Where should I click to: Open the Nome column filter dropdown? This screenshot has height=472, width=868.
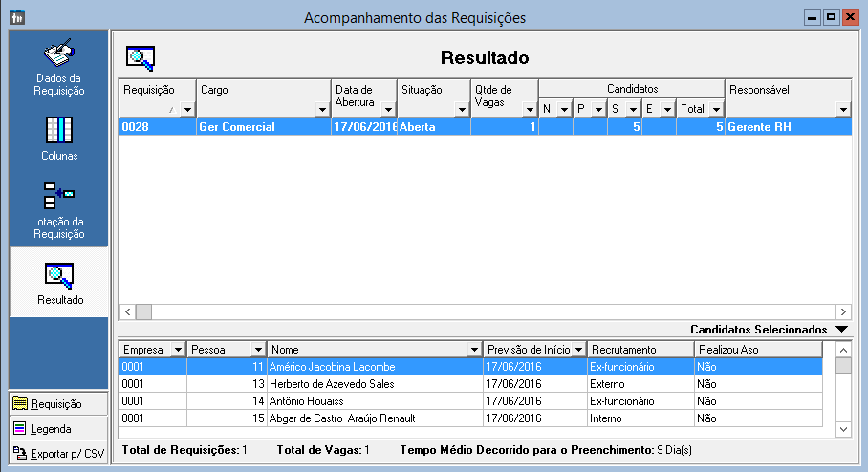pyautogui.click(x=474, y=349)
